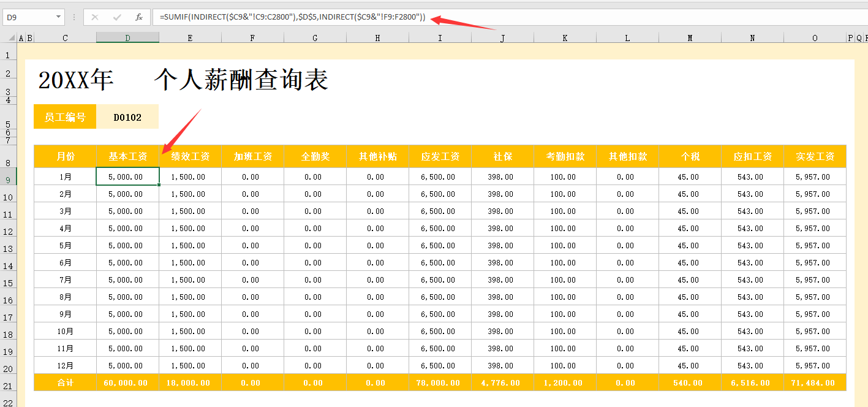
Task: Click the 其他扣款 header cell
Action: (627, 156)
